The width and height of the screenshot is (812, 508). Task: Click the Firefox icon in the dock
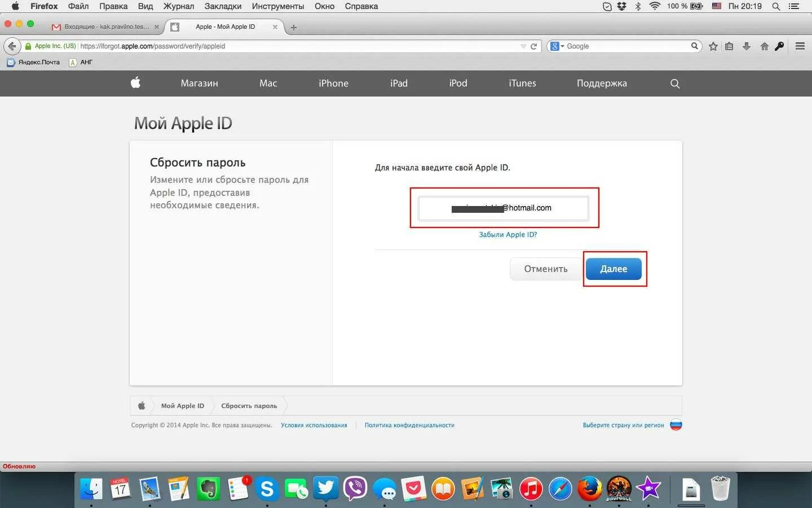(x=590, y=489)
